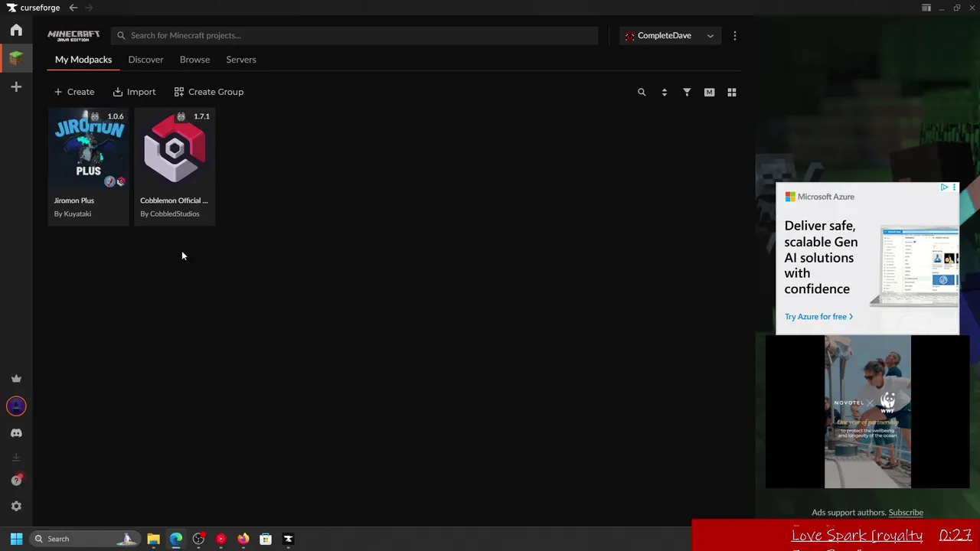Open the Discover tab
The image size is (980, 551).
[145, 60]
